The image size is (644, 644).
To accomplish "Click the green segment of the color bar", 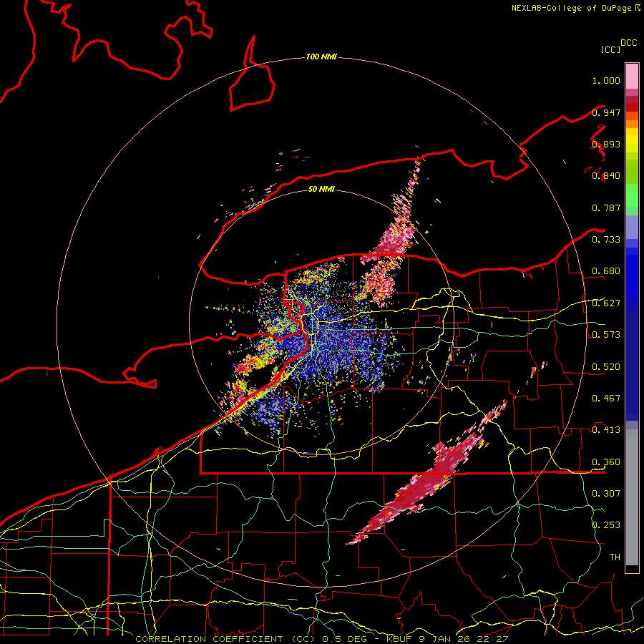I will click(x=632, y=195).
